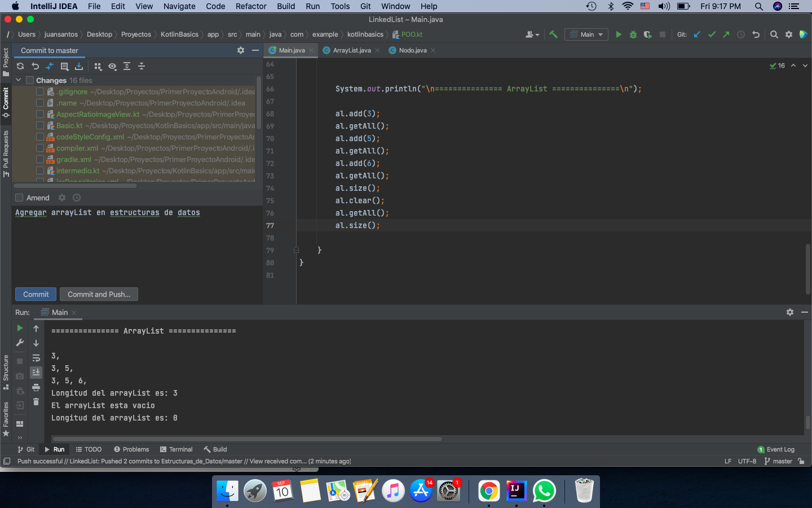Viewport: 812px width, 508px height.
Task: Refresh the Changes list in the Commit panel
Action: coord(20,66)
